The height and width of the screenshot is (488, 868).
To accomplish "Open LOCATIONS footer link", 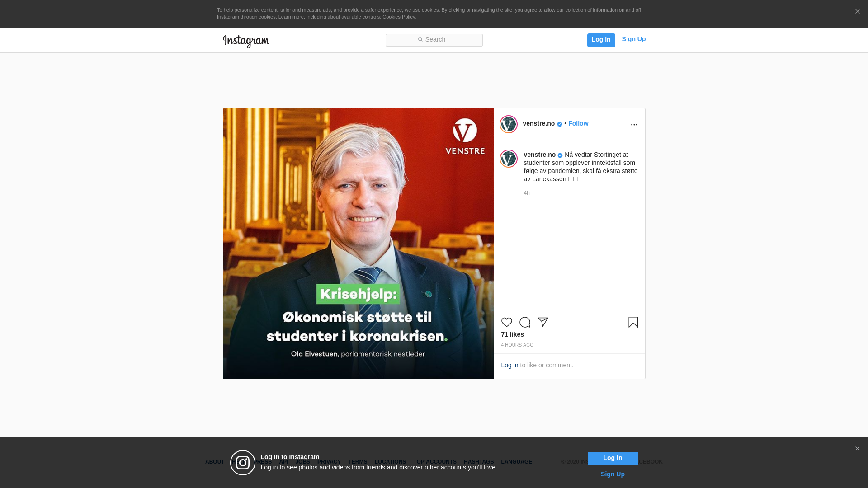I will (x=390, y=462).
